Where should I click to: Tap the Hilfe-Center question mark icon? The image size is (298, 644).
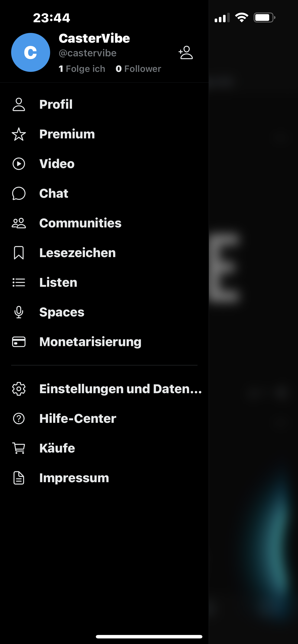(19, 418)
